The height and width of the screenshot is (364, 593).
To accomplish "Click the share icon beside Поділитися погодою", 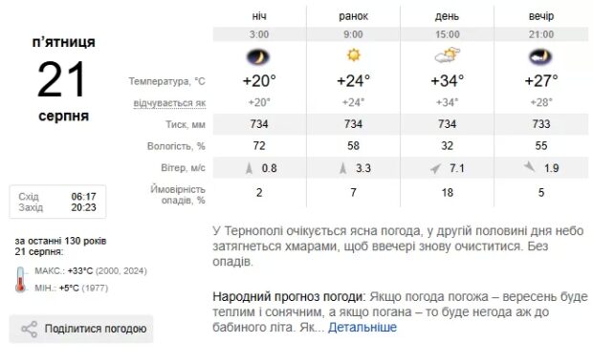I will coord(29,330).
